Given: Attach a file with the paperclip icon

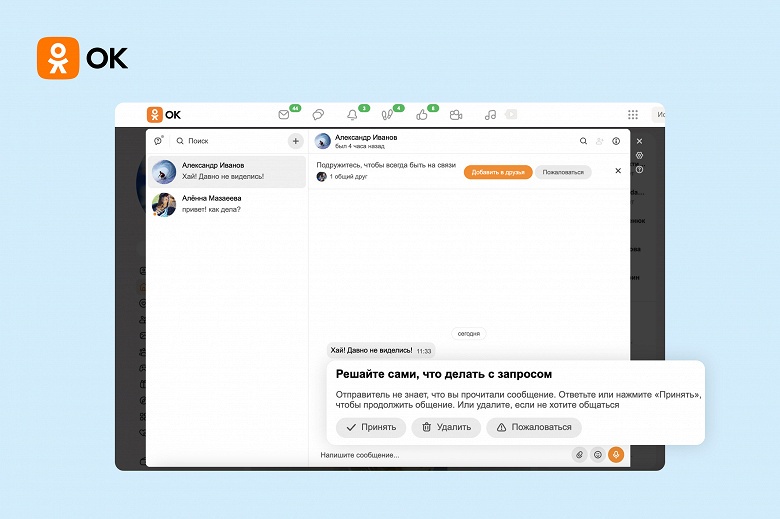Looking at the screenshot, I should pos(580,454).
